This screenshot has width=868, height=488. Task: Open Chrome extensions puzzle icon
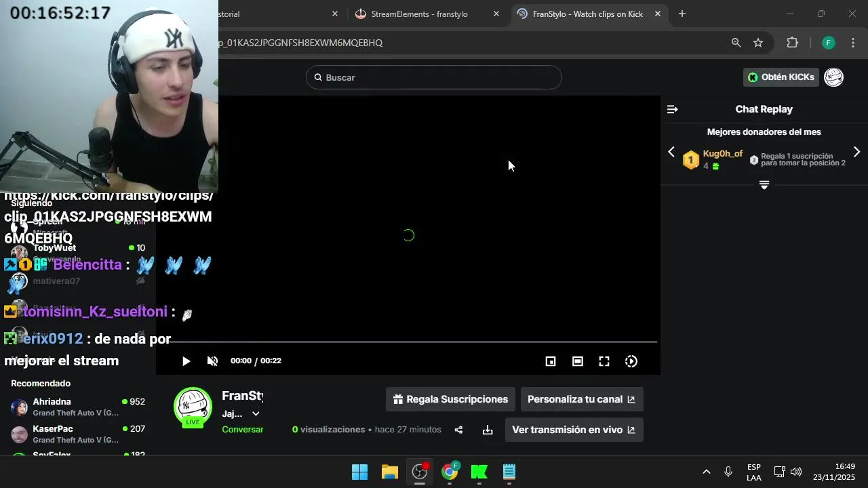[x=792, y=43]
